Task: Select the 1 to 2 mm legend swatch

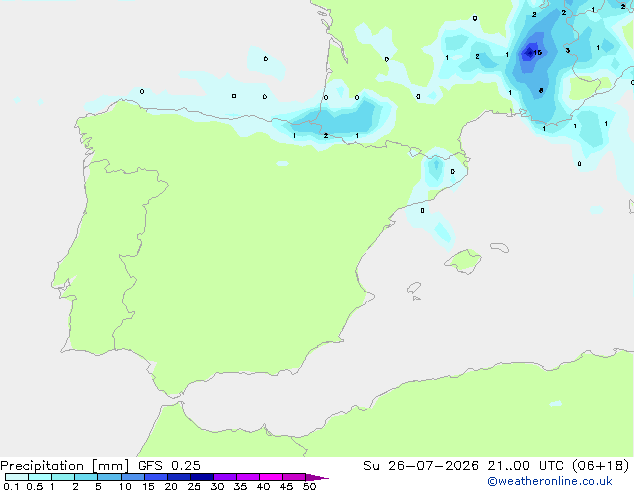Action: coord(63,477)
